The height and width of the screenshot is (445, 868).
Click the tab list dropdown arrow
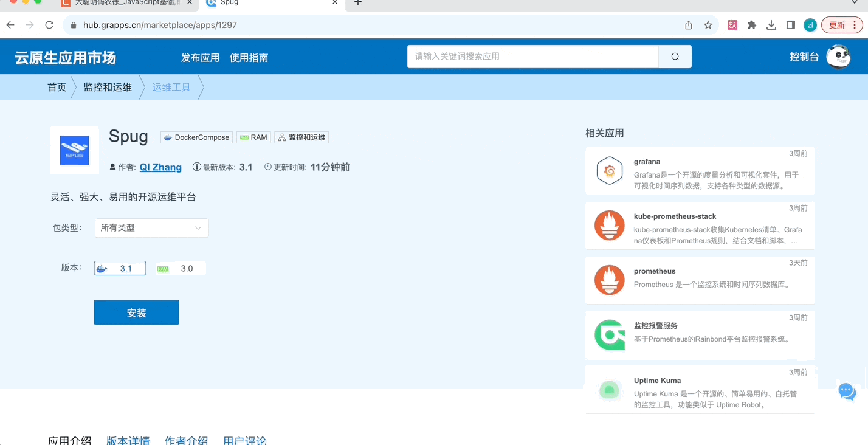tap(855, 3)
